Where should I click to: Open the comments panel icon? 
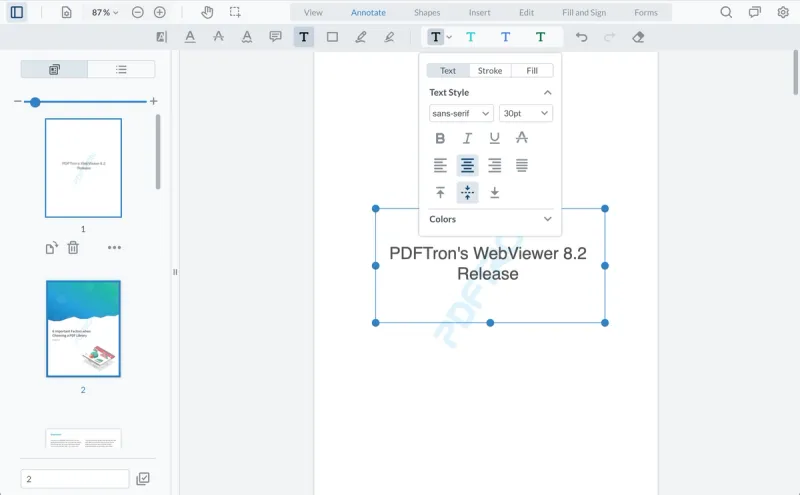(755, 12)
